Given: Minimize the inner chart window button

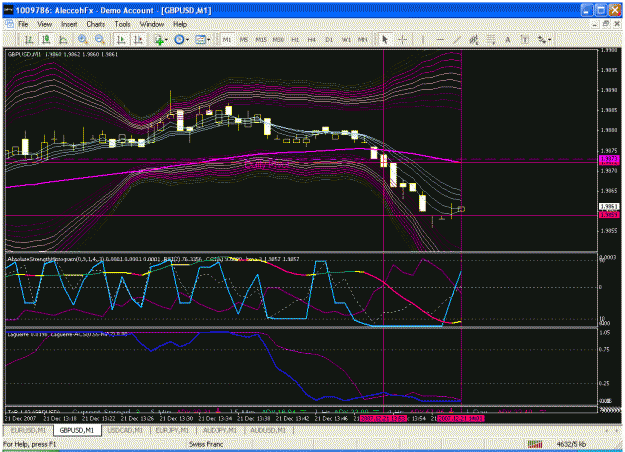Looking at the screenshot, I should (x=595, y=24).
